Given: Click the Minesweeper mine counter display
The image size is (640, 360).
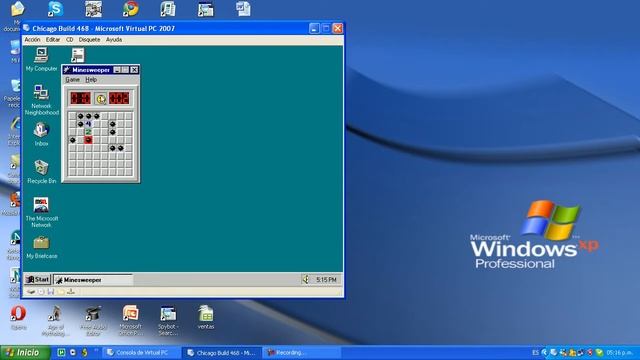Looking at the screenshot, I should [x=80, y=98].
